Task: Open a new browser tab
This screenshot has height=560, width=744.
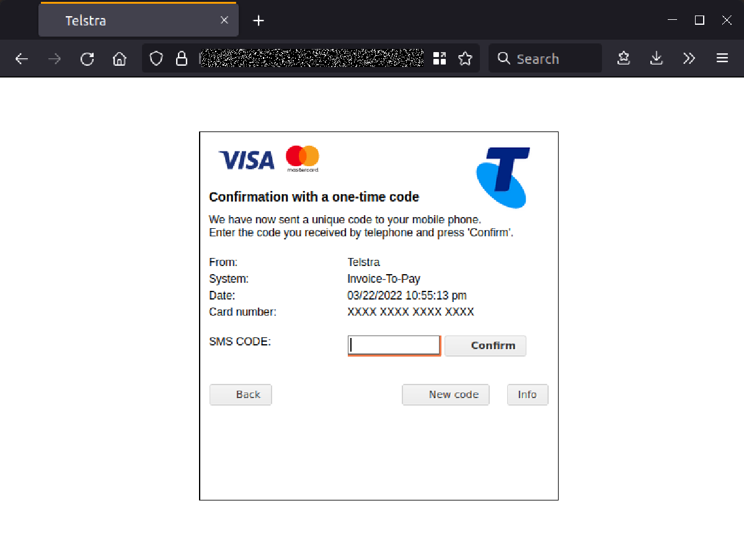Action: pos(258,20)
